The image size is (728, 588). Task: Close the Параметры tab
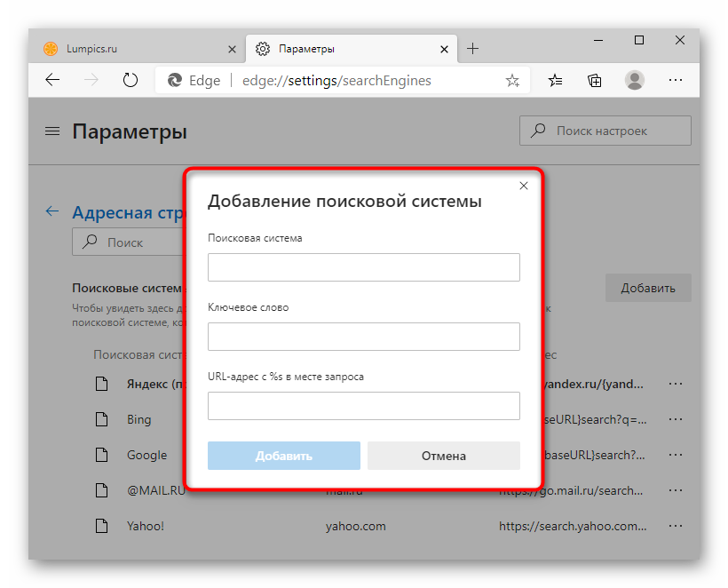[444, 49]
